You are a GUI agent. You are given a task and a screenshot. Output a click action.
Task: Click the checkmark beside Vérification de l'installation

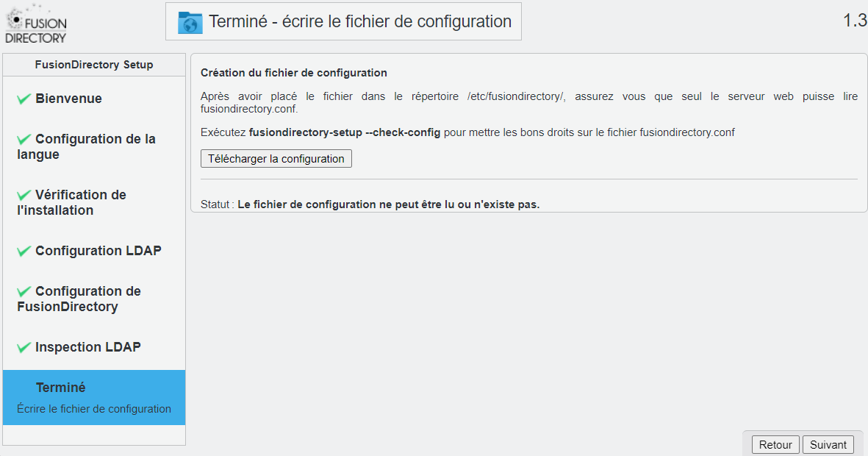tap(24, 195)
